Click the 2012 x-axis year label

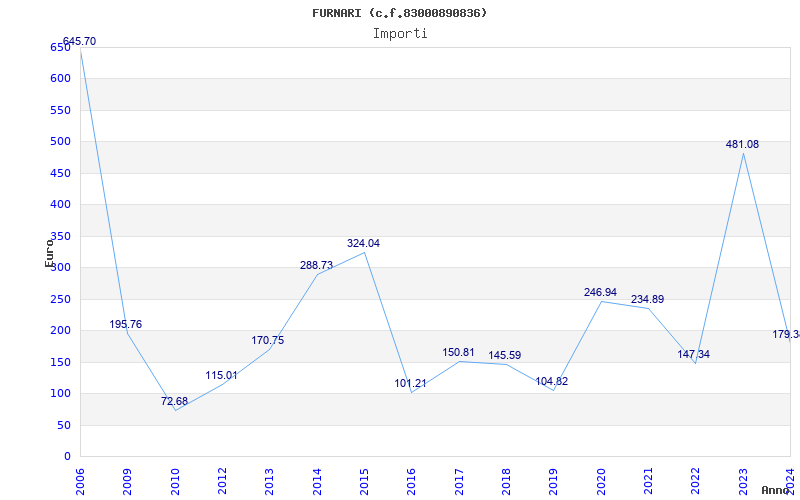tap(222, 481)
